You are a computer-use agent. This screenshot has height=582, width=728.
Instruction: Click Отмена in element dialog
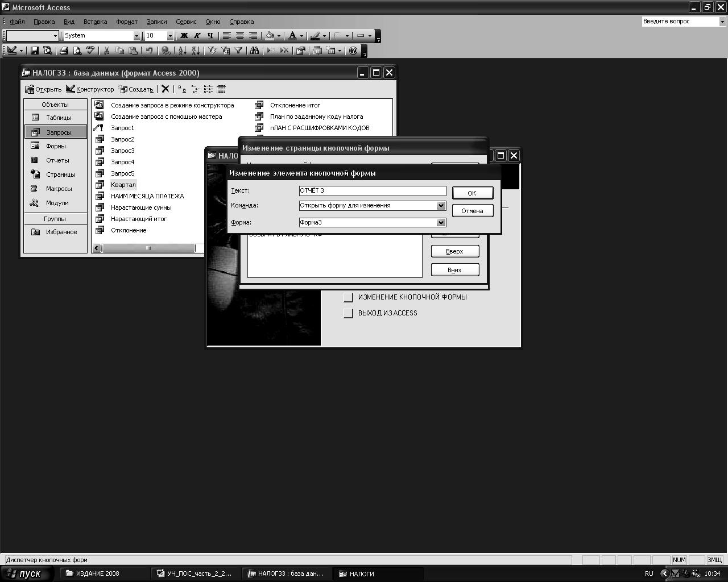coord(472,211)
